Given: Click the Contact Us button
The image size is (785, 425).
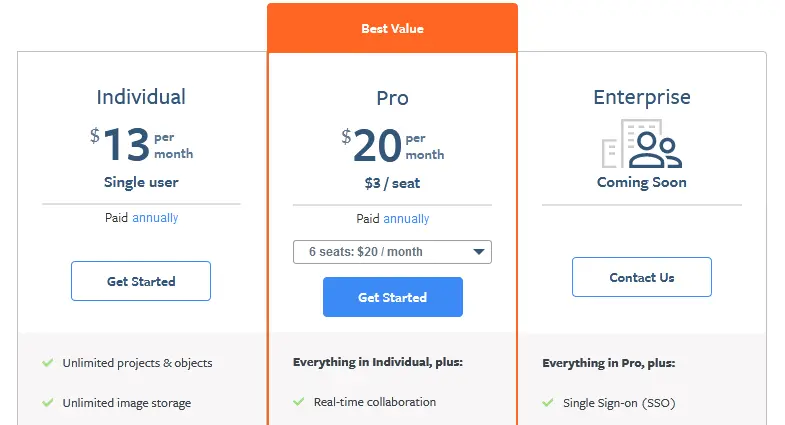Looking at the screenshot, I should (x=642, y=277).
